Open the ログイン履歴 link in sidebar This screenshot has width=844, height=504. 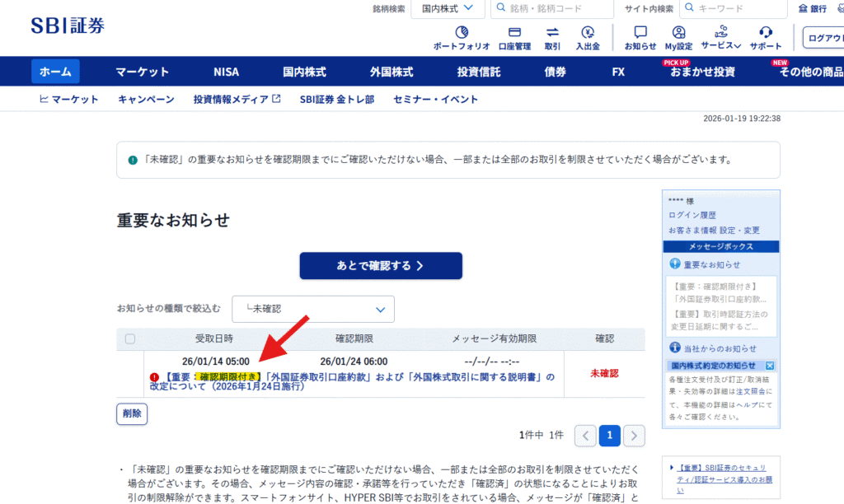tap(692, 215)
